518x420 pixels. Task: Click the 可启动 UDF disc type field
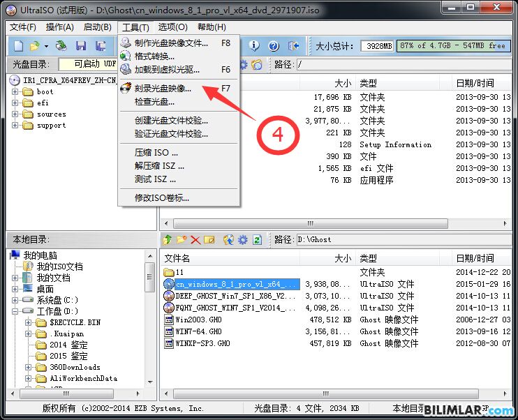[x=88, y=64]
